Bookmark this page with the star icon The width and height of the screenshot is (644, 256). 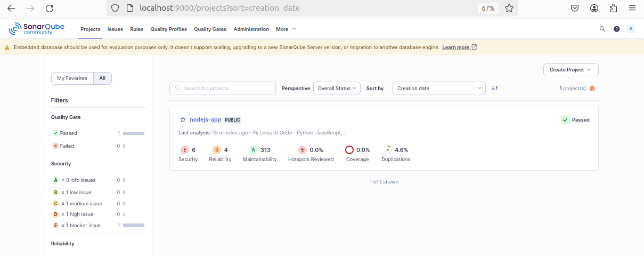click(x=509, y=8)
